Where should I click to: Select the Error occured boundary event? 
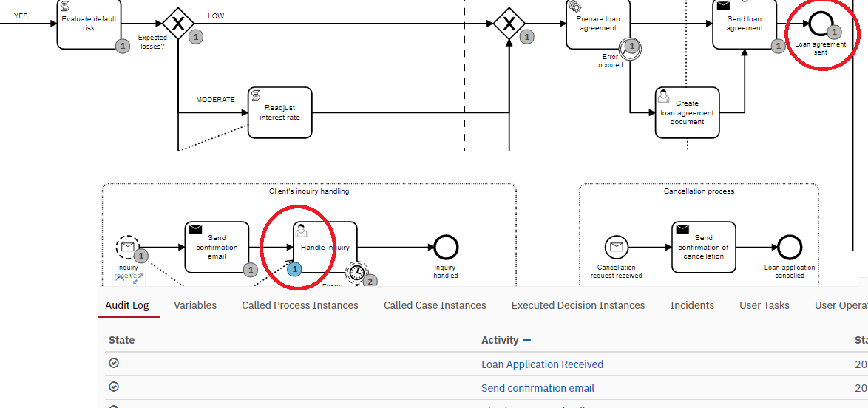point(630,48)
